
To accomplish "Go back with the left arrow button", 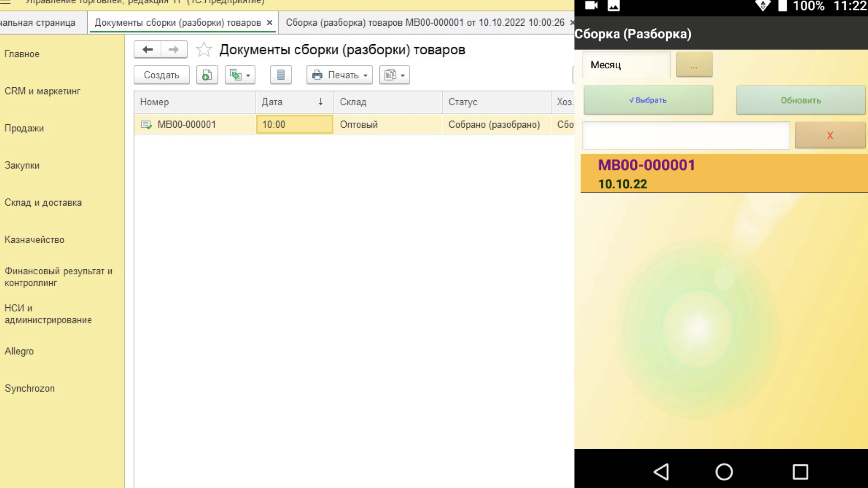I will [x=147, y=49].
